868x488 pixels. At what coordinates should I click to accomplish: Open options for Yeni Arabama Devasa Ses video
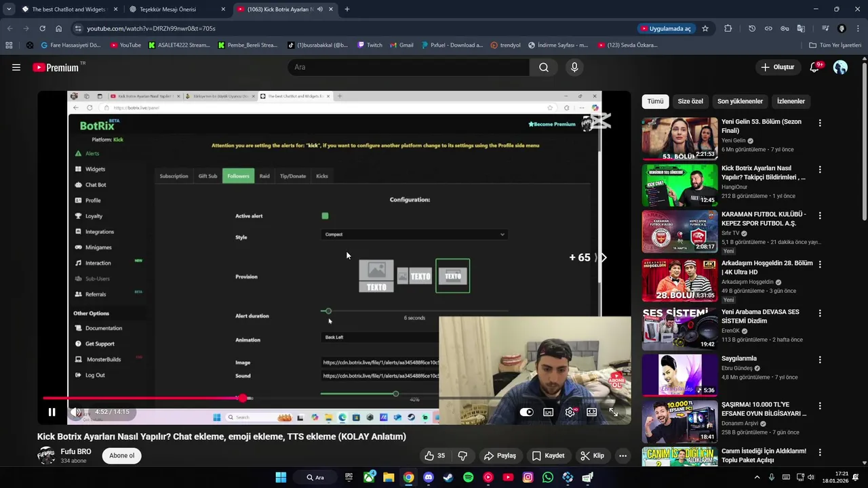(820, 313)
